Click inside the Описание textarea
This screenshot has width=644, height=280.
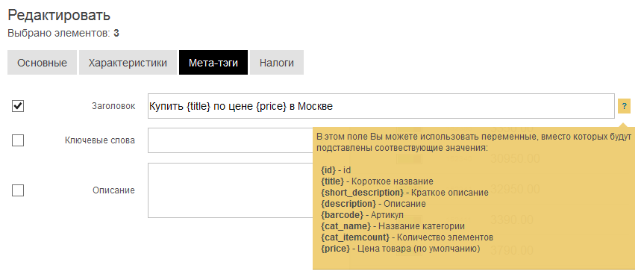tap(231, 190)
